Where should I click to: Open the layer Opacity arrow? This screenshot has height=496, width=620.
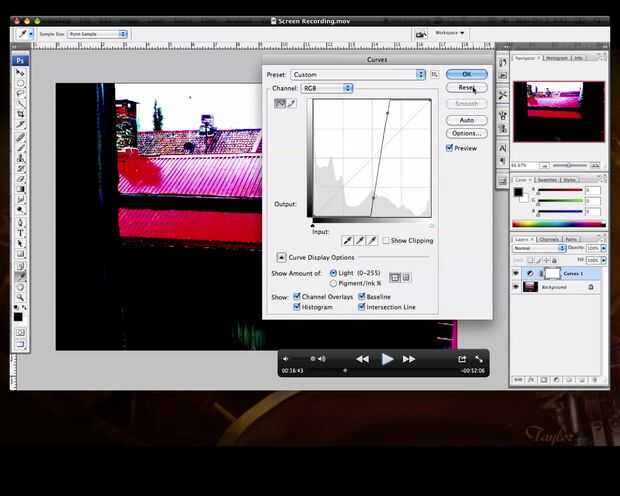(x=604, y=248)
